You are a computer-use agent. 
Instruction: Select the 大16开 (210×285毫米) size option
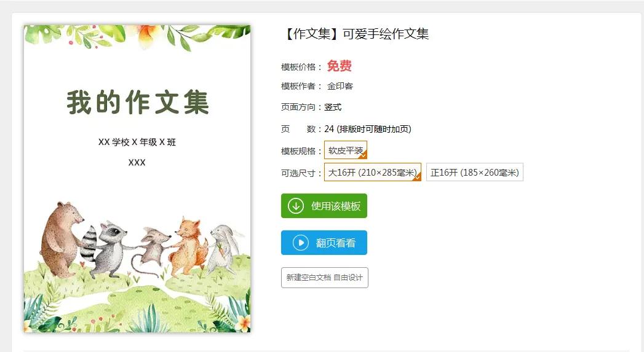[373, 172]
